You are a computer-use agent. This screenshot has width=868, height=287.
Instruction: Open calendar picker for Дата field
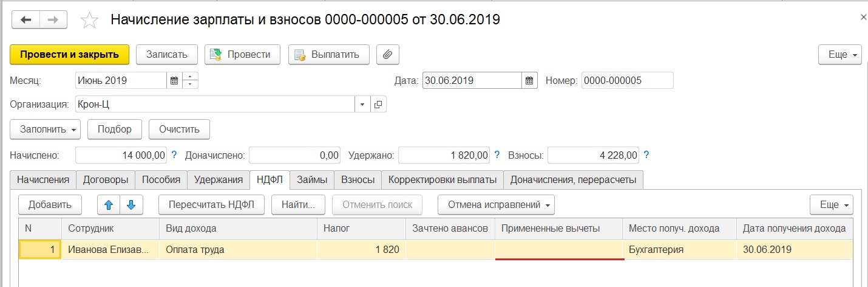pyautogui.click(x=529, y=80)
